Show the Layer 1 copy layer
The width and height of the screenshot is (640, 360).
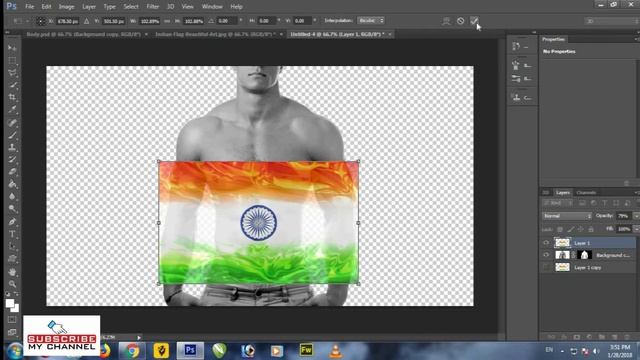(x=546, y=267)
